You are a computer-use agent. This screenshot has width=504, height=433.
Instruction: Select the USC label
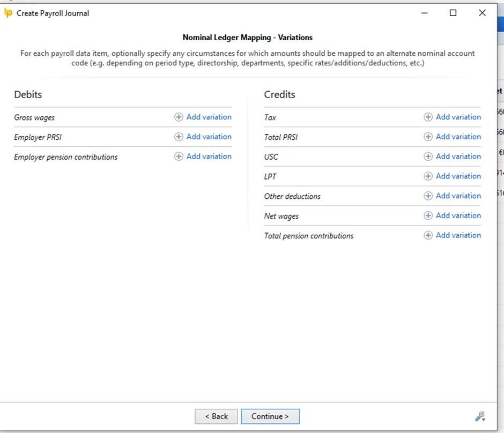(271, 157)
